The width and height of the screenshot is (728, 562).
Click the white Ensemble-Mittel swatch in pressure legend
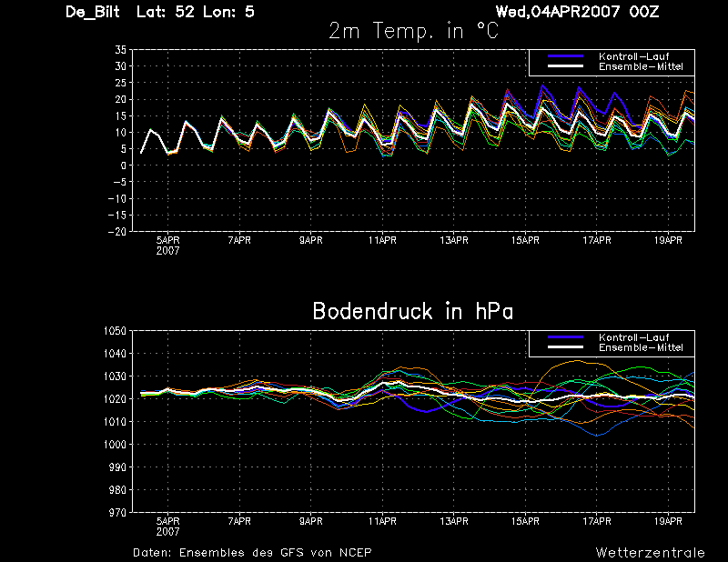[565, 347]
